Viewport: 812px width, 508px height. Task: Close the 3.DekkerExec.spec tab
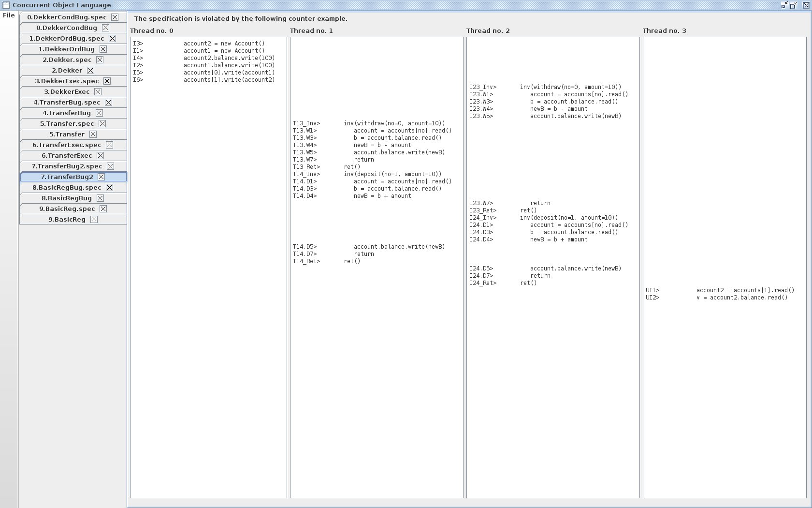(107, 81)
